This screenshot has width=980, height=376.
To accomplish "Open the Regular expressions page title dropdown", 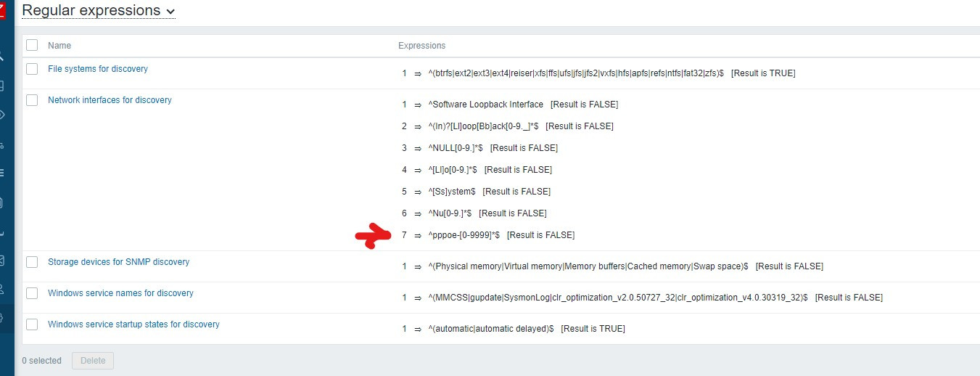I will coord(99,10).
